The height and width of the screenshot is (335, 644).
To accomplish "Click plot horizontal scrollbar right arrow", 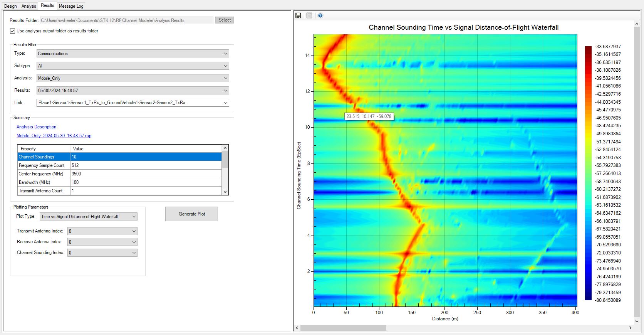I will (630, 328).
